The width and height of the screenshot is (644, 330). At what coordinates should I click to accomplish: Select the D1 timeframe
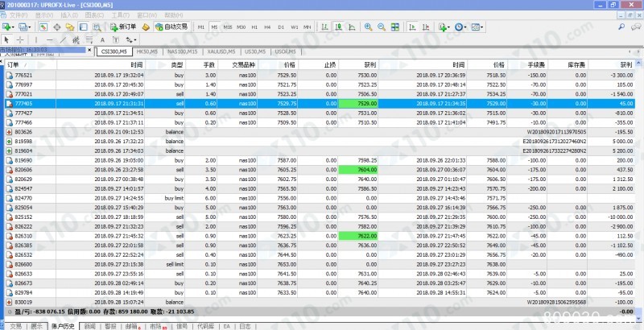click(281, 27)
